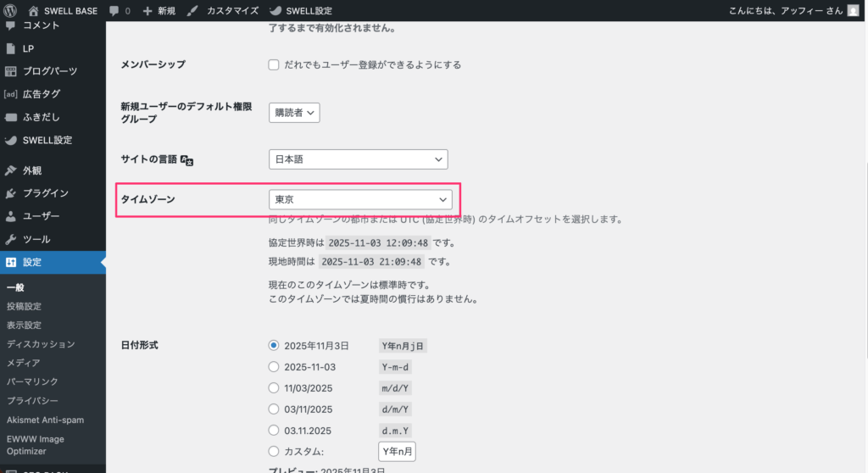Screen dimensions: 868x473
Task: Open the タイムゾーン dropdown showing 東京
Action: click(359, 199)
